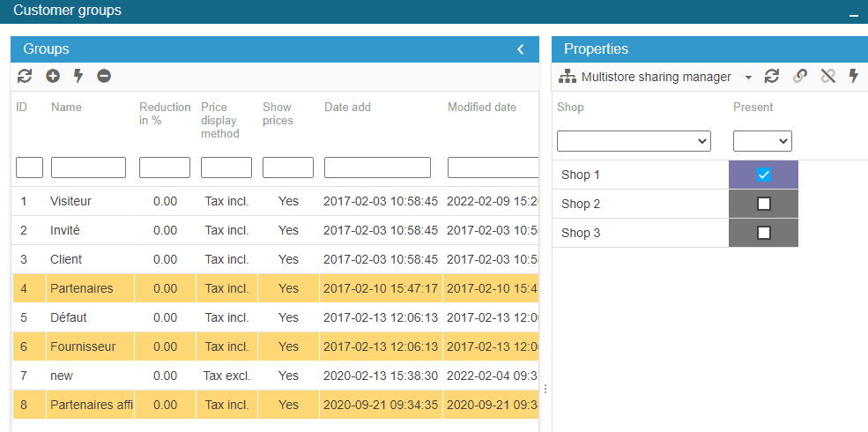Sort by the Date add column header
The width and height of the screenshot is (868, 432).
point(347,108)
